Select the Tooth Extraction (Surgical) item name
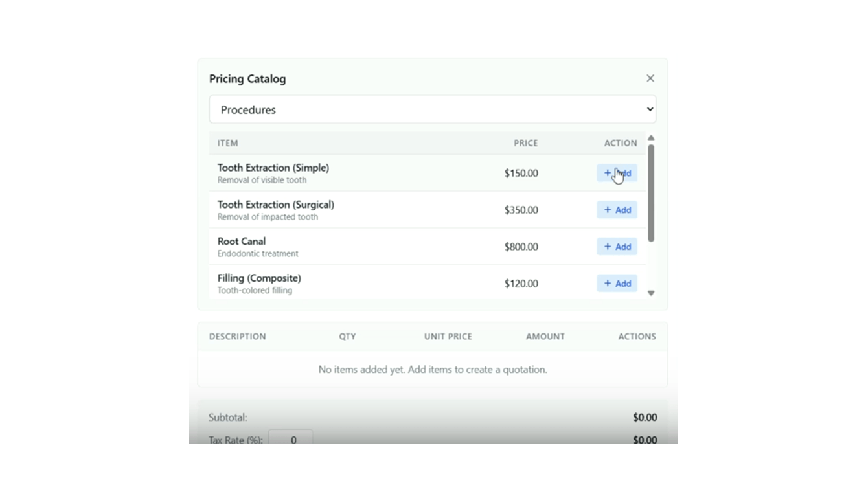The image size is (868, 496). (x=276, y=205)
